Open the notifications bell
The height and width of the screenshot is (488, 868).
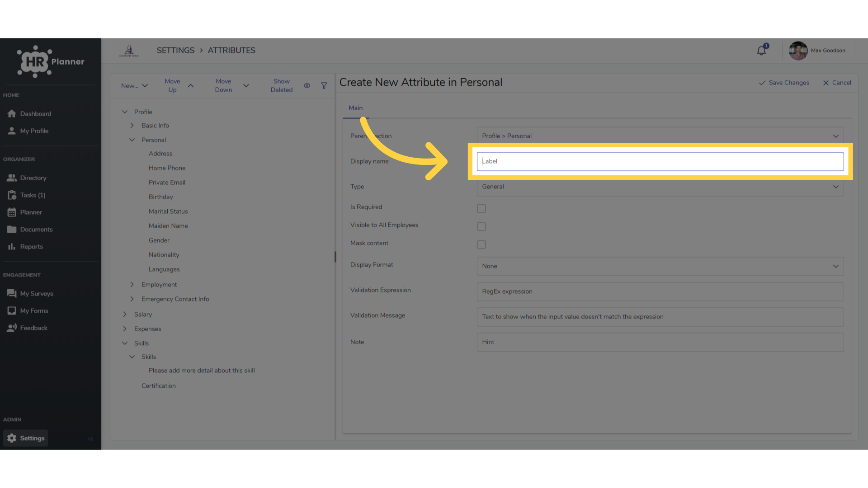tap(762, 50)
